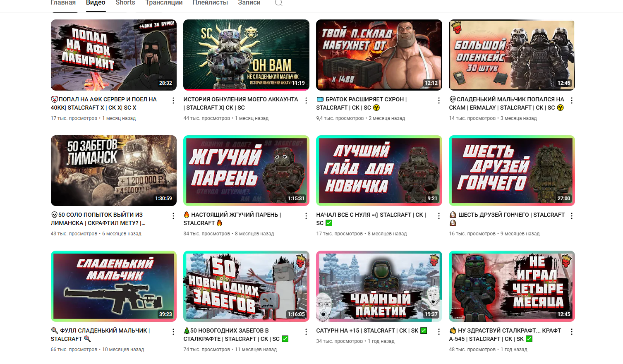The image size is (623, 364).
Task: Play the БОЛЬШОЙ ОПЕНКЕЙС 30 ШТУК thumbnail
Action: (512, 55)
